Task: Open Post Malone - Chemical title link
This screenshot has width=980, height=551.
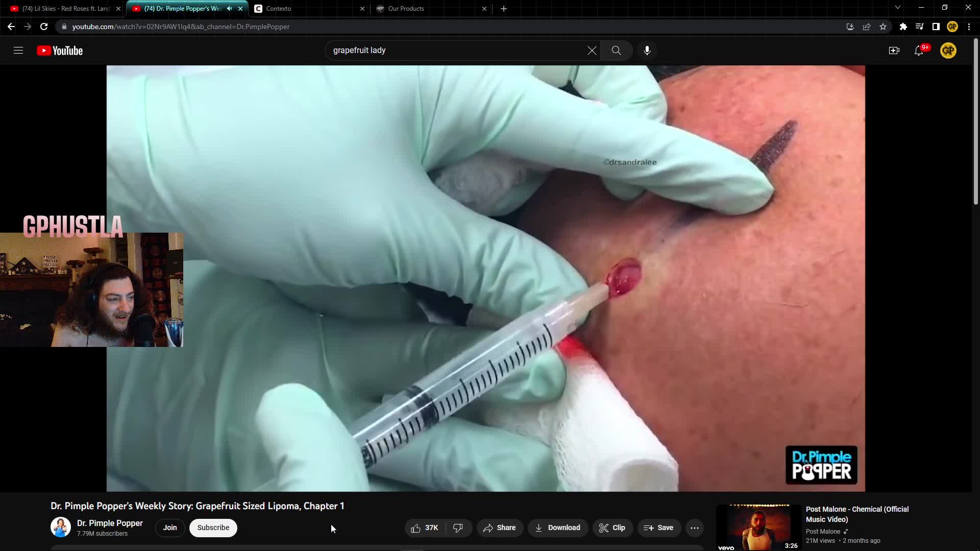Action: [857, 514]
